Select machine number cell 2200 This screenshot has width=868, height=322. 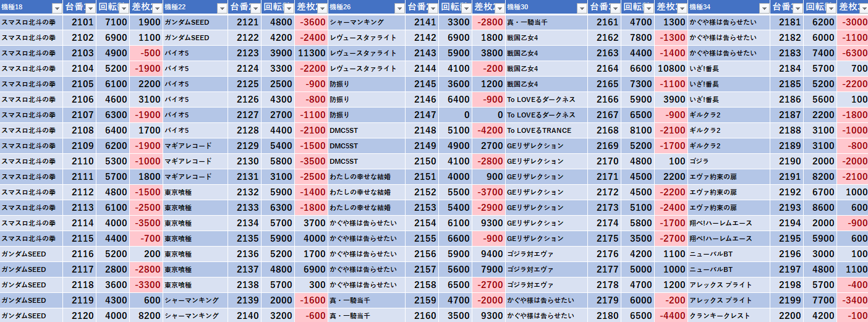pos(788,316)
